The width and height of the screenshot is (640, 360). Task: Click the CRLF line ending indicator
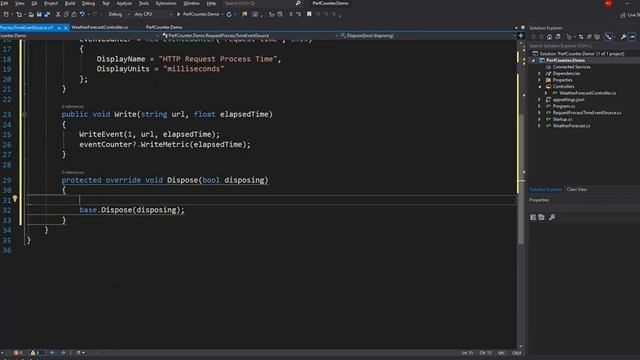point(517,353)
